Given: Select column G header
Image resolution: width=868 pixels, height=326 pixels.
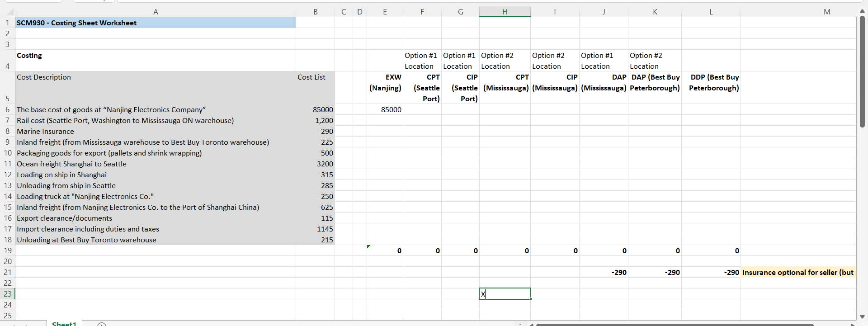Looking at the screenshot, I should pos(460,12).
